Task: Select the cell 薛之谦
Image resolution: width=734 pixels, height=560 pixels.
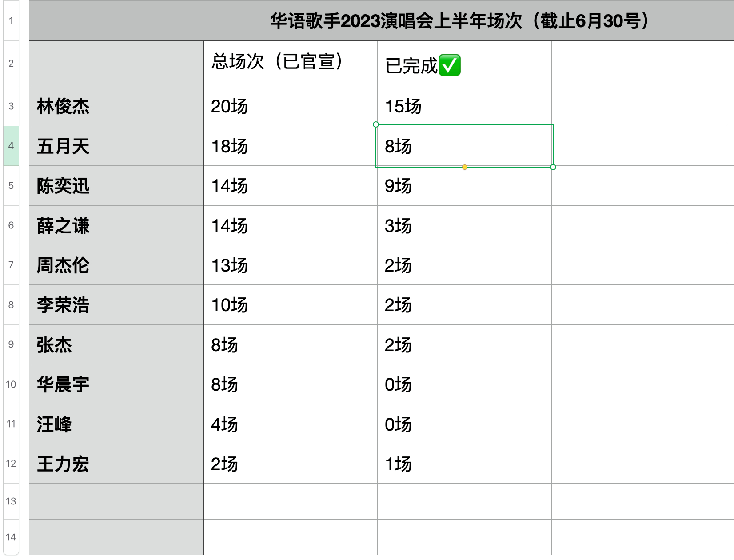Action: pyautogui.click(x=116, y=225)
